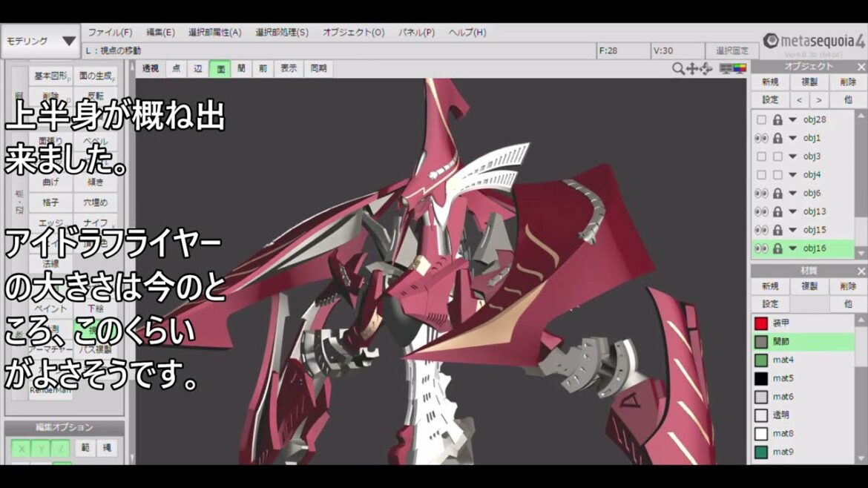Hide obj6 using its eye icon
The width and height of the screenshot is (868, 488).
pyautogui.click(x=760, y=193)
